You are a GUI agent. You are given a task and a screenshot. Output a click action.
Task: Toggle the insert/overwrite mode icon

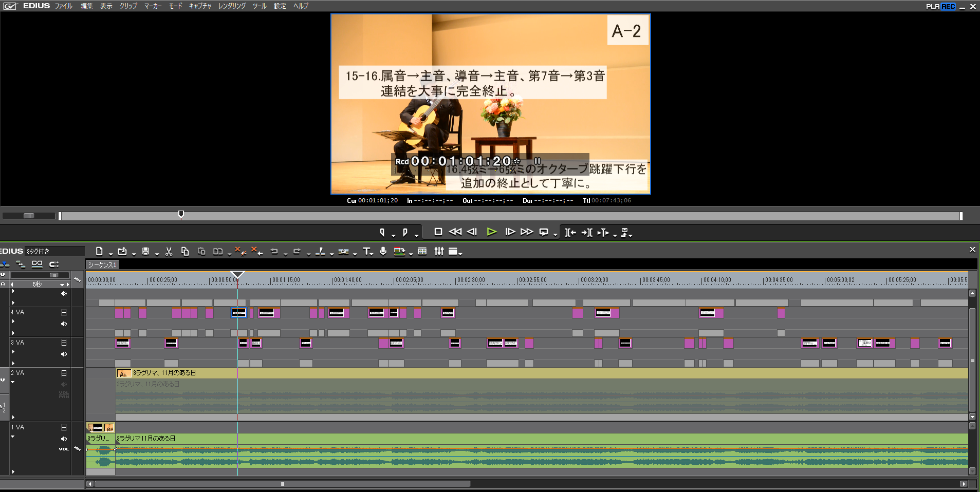coord(5,264)
